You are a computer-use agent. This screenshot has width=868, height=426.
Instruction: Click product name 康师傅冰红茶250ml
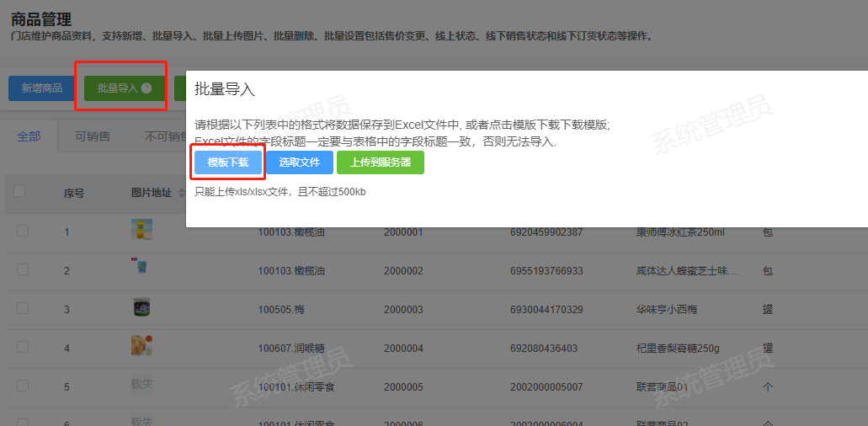680,232
